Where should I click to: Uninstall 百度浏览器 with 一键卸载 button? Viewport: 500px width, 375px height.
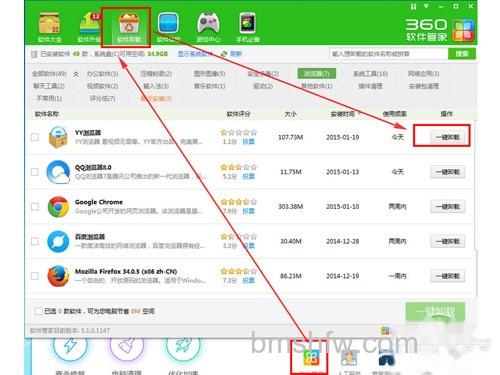pos(447,241)
